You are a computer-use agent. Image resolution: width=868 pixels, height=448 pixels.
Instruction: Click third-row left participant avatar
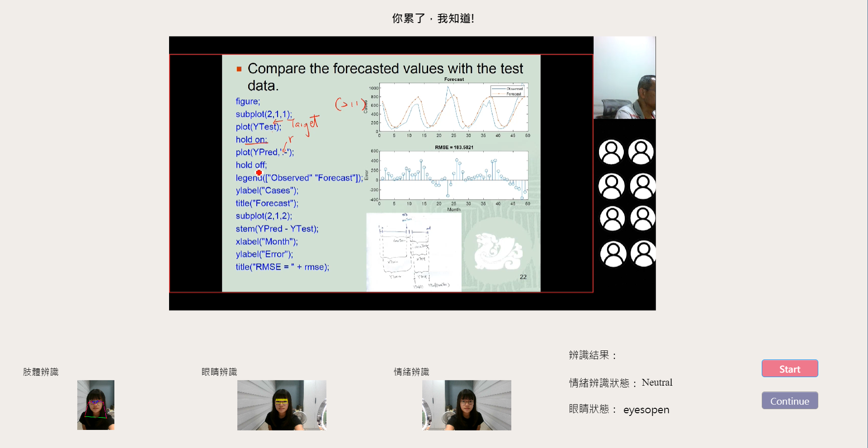(x=612, y=219)
